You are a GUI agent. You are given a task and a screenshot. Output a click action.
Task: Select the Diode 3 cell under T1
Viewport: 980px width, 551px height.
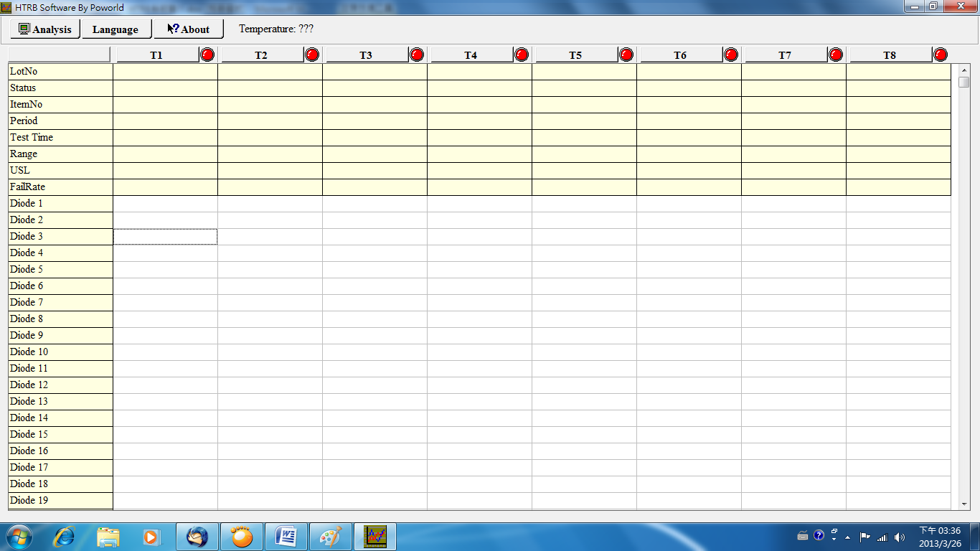tap(165, 237)
